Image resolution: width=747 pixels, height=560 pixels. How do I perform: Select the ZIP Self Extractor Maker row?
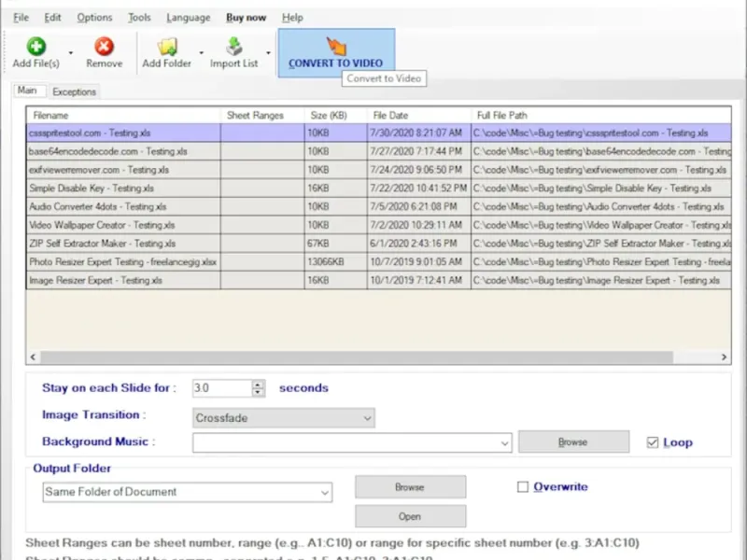point(122,243)
